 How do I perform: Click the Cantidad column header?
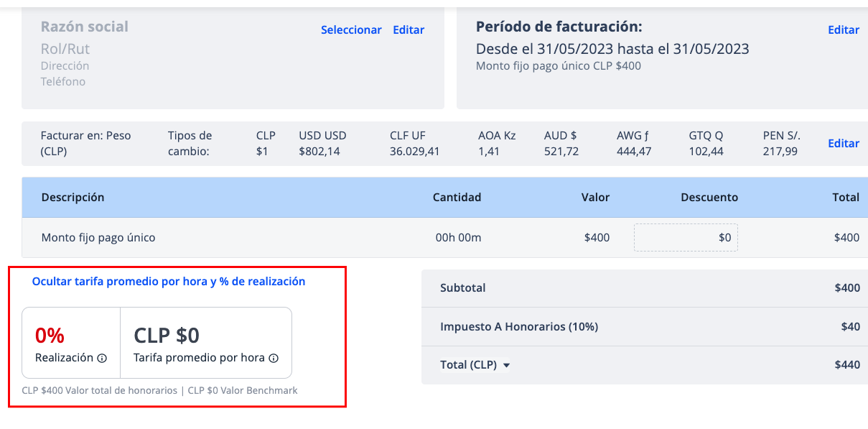[x=457, y=197]
